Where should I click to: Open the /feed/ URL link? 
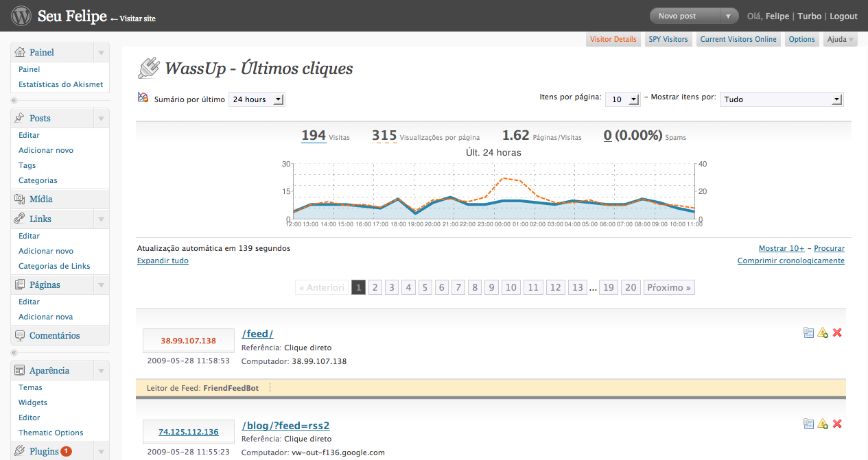pyautogui.click(x=257, y=334)
